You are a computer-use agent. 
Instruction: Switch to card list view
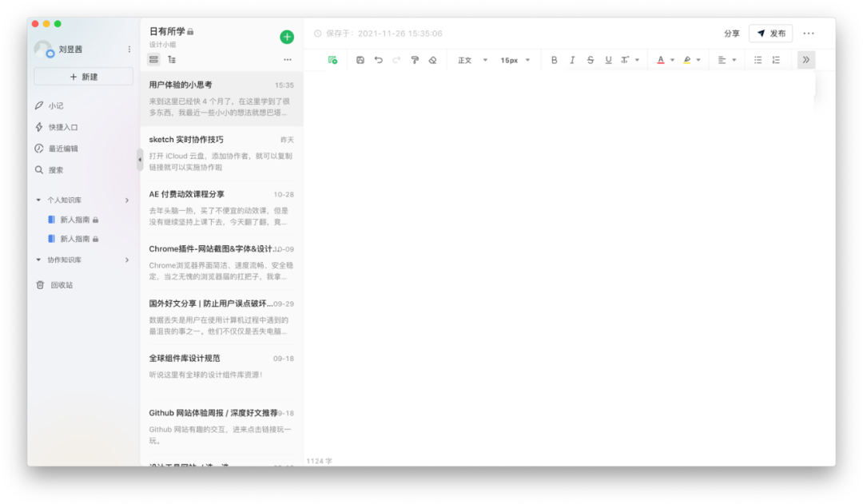click(x=153, y=59)
